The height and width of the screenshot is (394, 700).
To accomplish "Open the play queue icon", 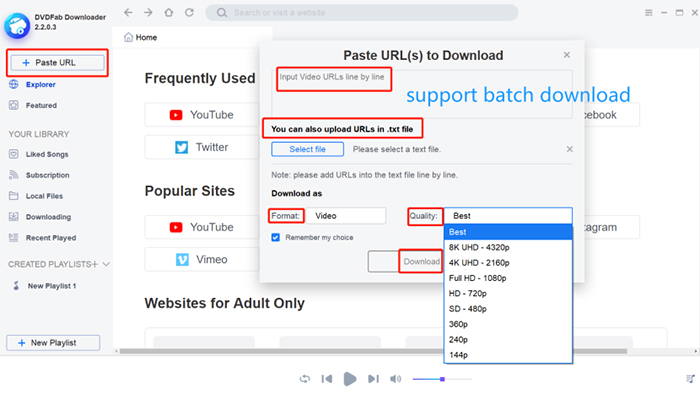I will pyautogui.click(x=690, y=379).
